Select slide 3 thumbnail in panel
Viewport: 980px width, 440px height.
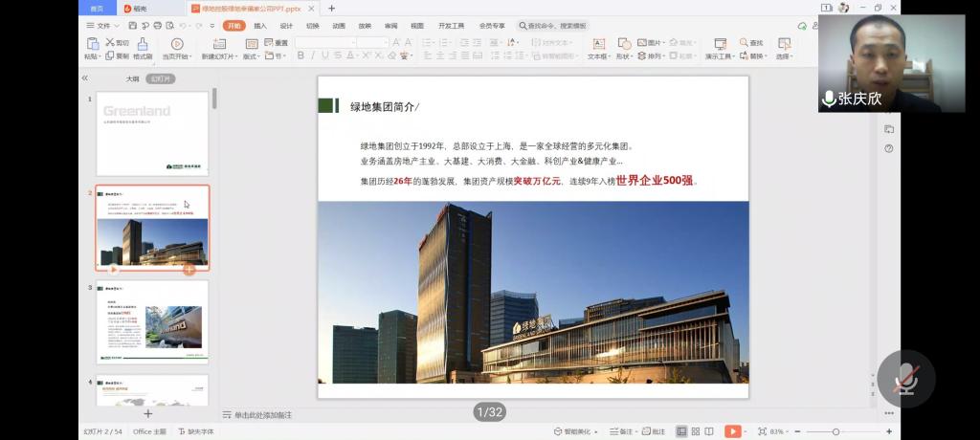point(152,322)
